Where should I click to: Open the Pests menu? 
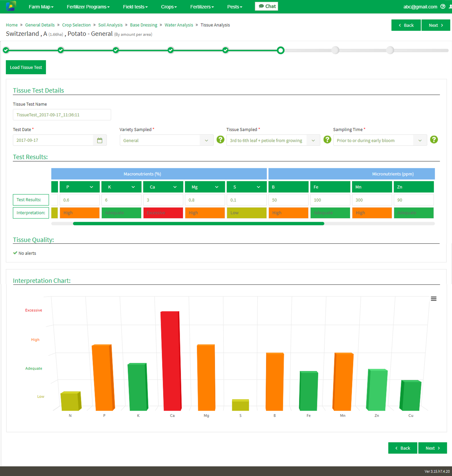(x=234, y=7)
